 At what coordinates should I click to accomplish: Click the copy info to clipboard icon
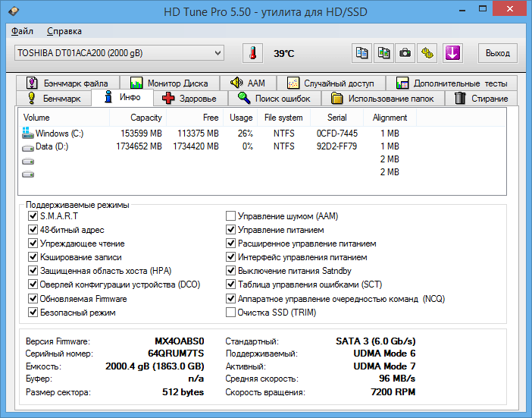(361, 53)
